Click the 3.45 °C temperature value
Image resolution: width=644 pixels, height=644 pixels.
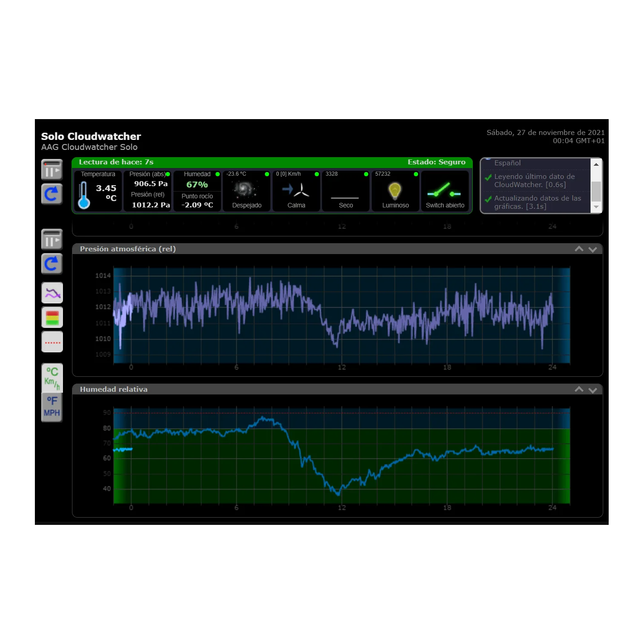(x=106, y=193)
